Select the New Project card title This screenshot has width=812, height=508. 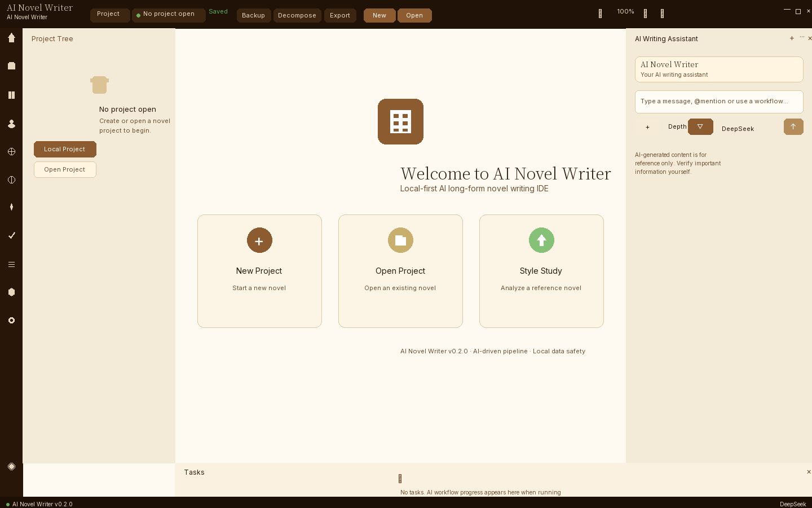(259, 271)
